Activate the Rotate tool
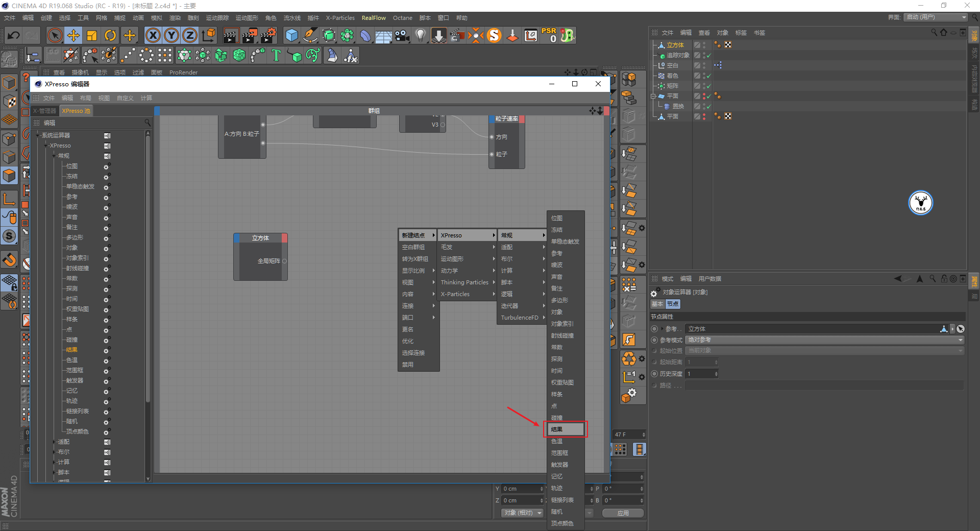Screen dimensions: 980x531 [110, 35]
